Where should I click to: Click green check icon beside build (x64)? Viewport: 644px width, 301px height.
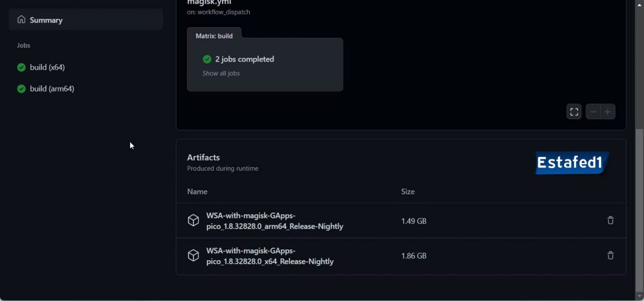point(21,67)
